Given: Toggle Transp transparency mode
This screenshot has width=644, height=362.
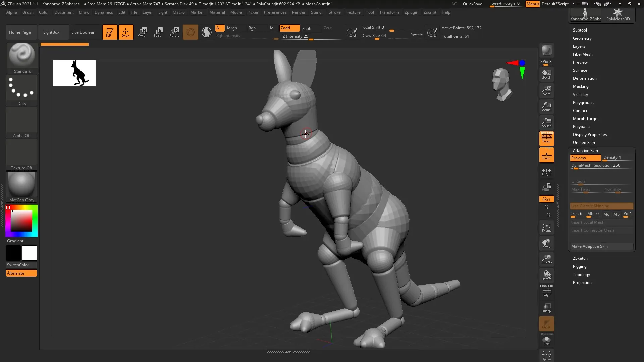Looking at the screenshot, I should click(x=546, y=308).
